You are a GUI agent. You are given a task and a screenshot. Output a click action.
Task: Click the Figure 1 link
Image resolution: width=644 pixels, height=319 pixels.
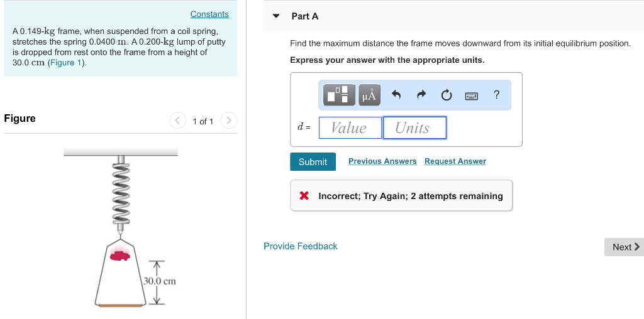67,63
